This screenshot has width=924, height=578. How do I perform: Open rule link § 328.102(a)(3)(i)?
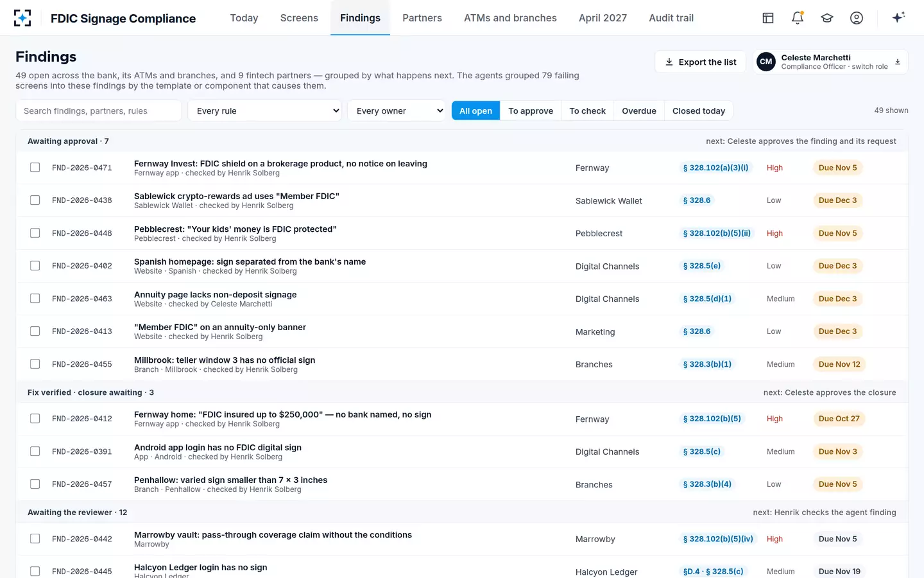coord(715,168)
